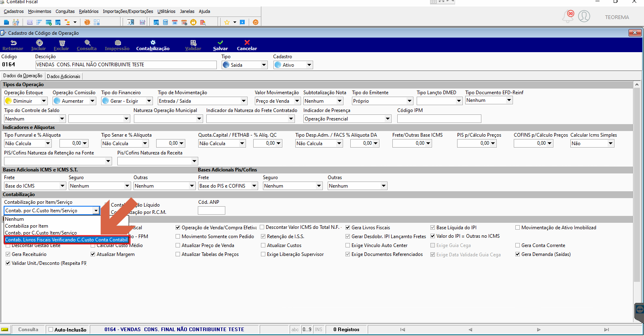Screen dimensions: 644x336
Task: Click the Consulta magnifier icon
Action: point(87,42)
